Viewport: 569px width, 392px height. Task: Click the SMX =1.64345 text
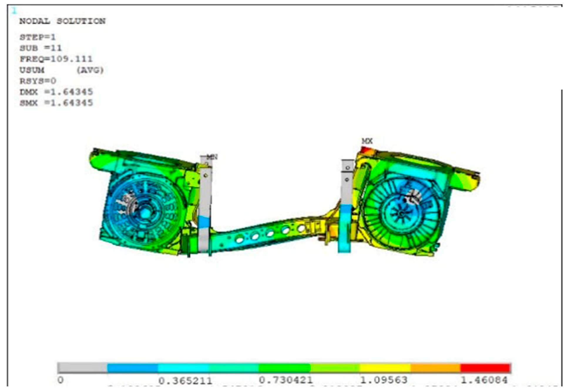point(56,103)
